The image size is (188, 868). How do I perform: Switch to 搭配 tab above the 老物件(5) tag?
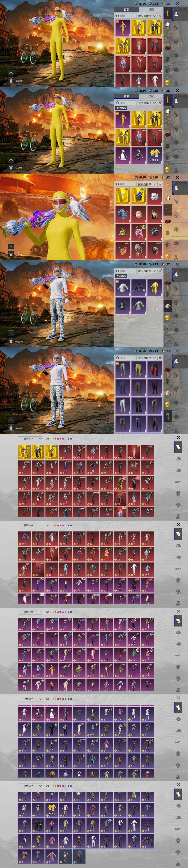coord(151,96)
